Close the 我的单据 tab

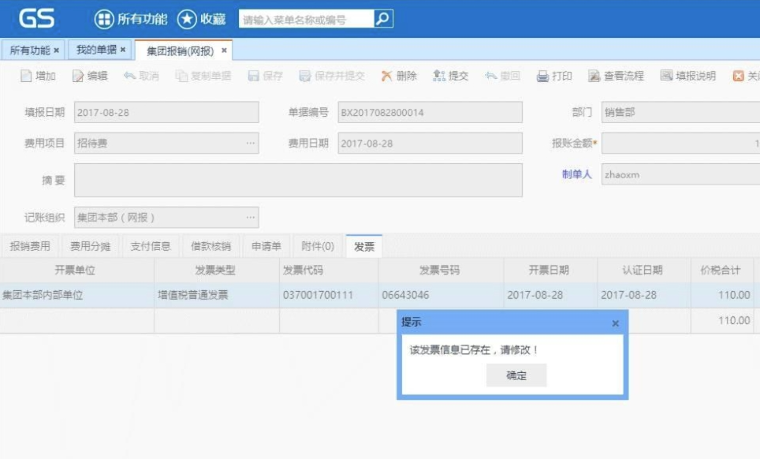point(123,50)
